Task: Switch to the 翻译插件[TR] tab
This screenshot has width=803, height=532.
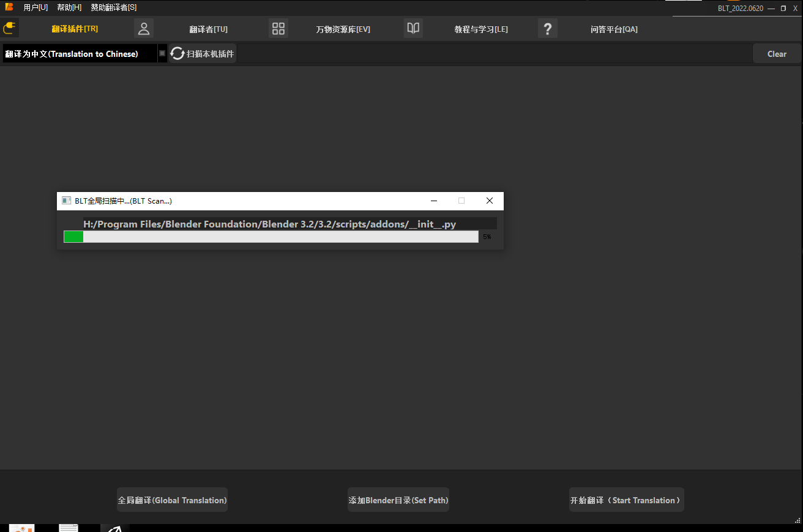Action: tap(75, 29)
